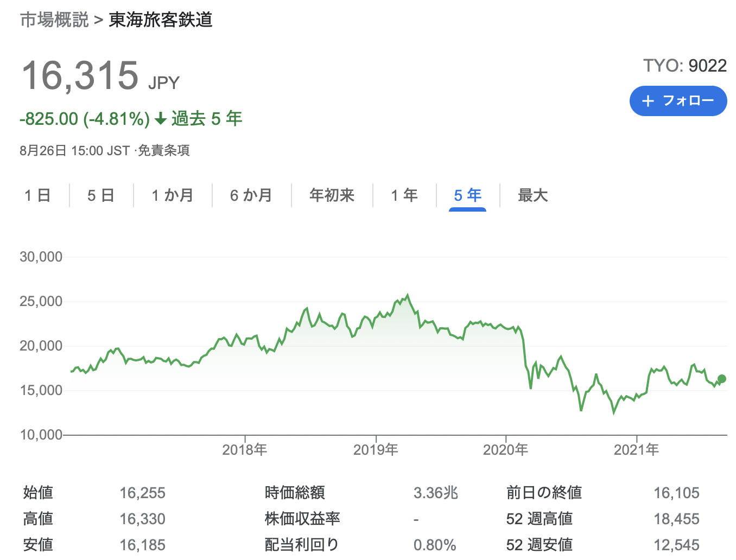736x560 pixels.
Task: Click the 52-week low value 12,545
Action: pos(677,545)
